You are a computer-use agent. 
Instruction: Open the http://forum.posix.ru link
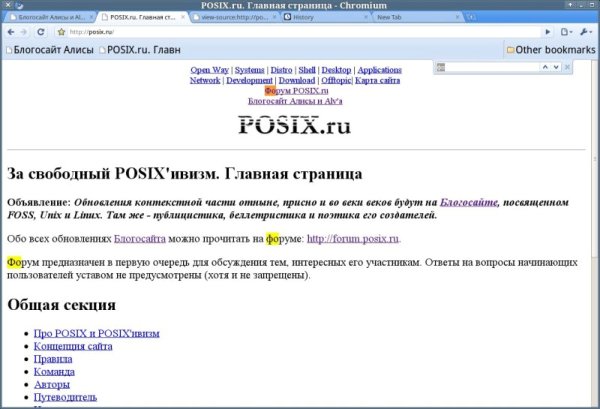(353, 239)
